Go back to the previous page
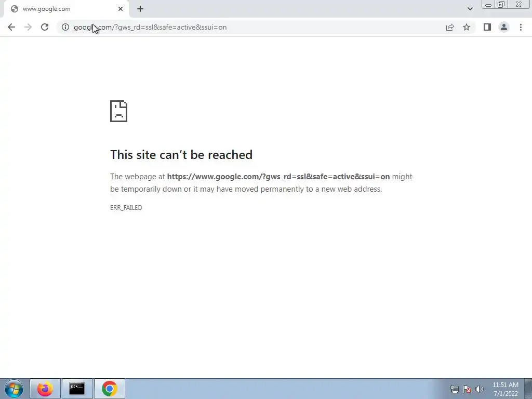This screenshot has width=532, height=399. pos(11,27)
